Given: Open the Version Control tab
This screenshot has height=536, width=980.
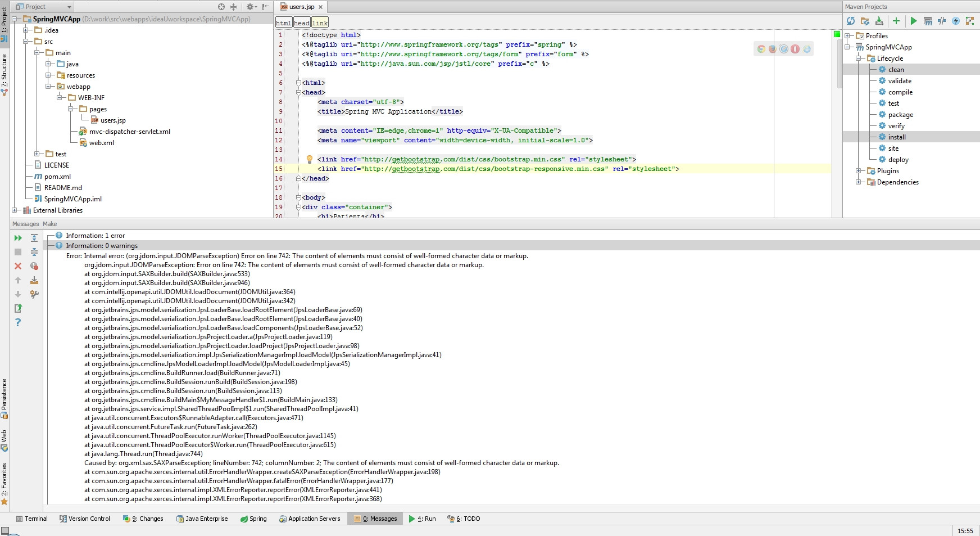Looking at the screenshot, I should coord(85,519).
